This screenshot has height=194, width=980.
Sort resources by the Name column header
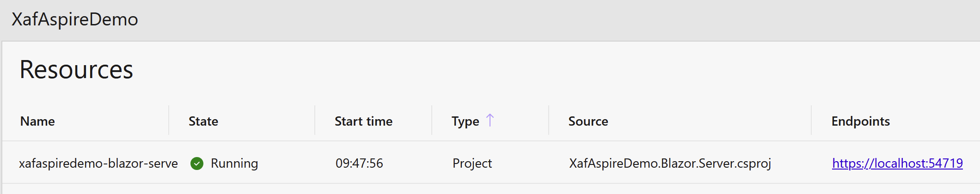pyautogui.click(x=37, y=121)
